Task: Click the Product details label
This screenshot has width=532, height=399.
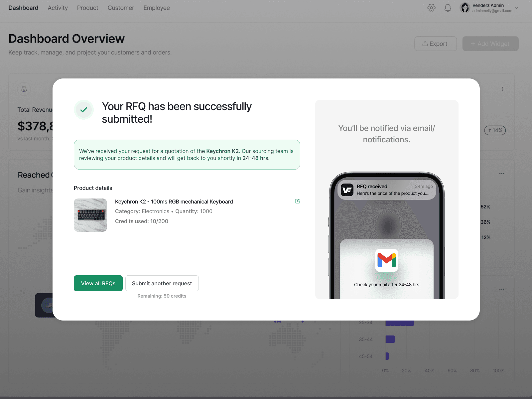Action: 93,188
